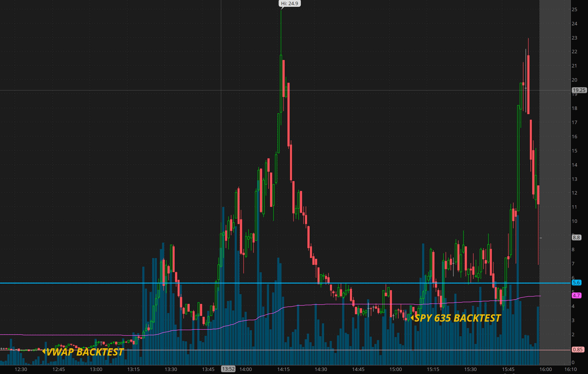The height and width of the screenshot is (374, 588).
Task: Click the 15:00 time axis label
Action: (x=396, y=369)
